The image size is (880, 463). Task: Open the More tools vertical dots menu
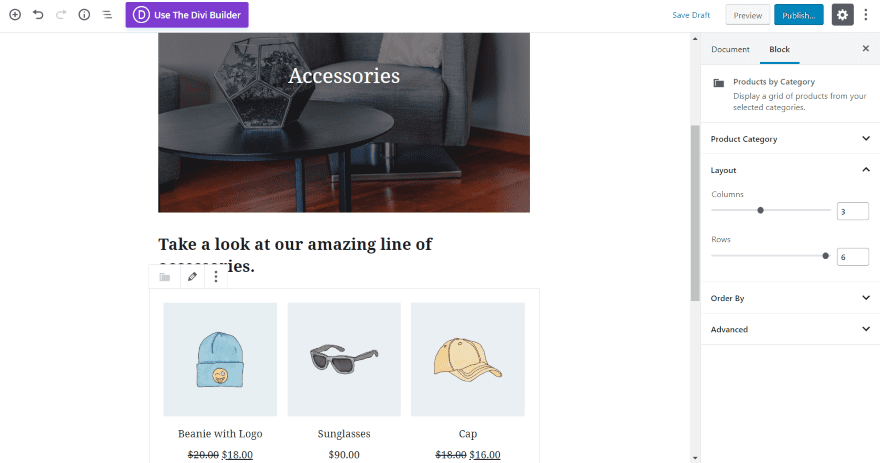point(866,15)
